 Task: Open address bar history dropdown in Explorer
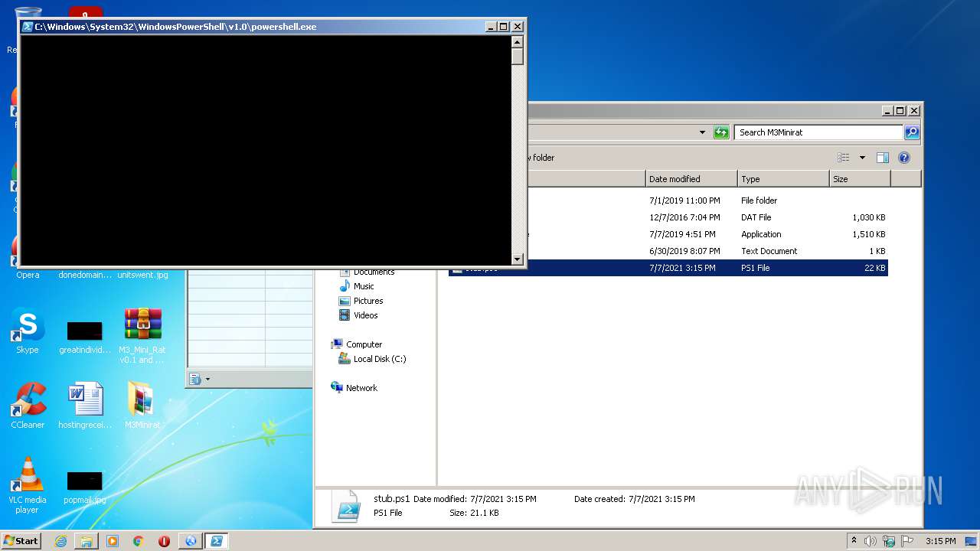coord(702,132)
